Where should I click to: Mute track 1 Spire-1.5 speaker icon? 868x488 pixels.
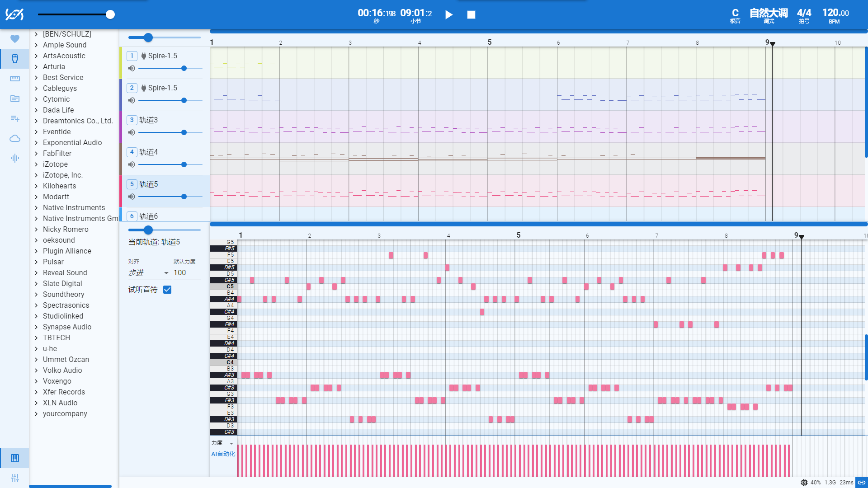tap(132, 68)
